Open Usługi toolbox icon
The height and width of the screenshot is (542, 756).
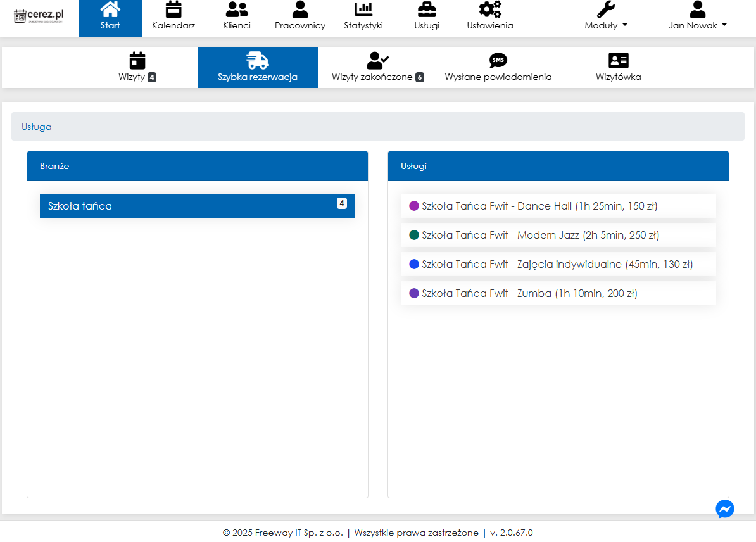click(x=427, y=10)
